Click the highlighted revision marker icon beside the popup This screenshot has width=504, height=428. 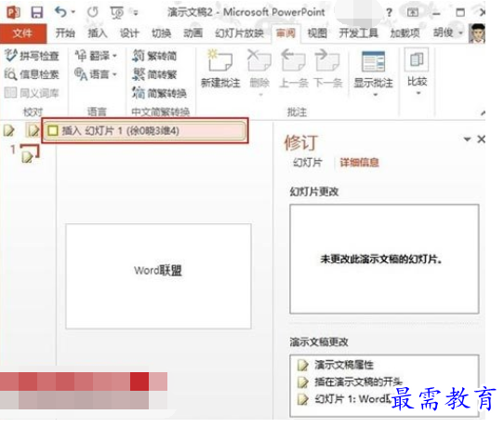point(33,130)
